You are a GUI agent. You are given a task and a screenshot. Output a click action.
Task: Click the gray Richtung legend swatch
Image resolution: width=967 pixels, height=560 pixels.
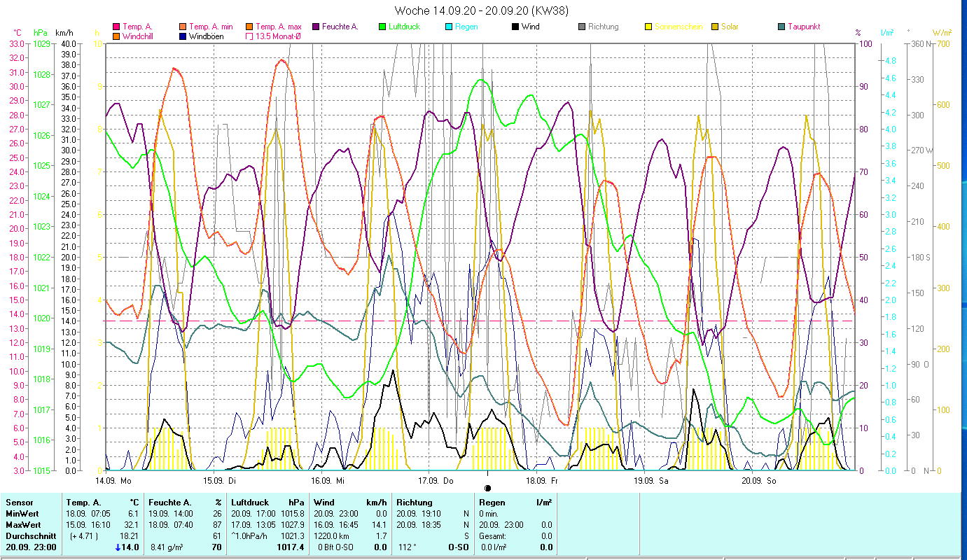581,27
